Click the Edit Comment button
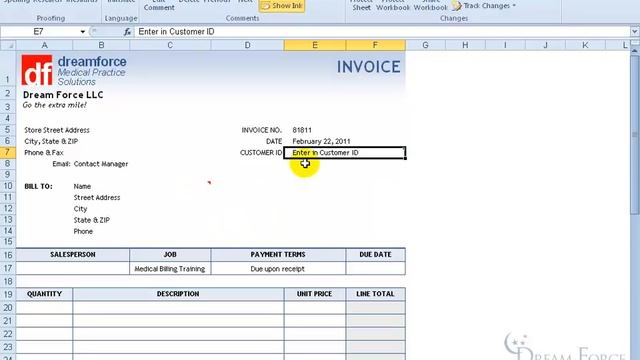This screenshot has height=360, width=640. coord(159,6)
